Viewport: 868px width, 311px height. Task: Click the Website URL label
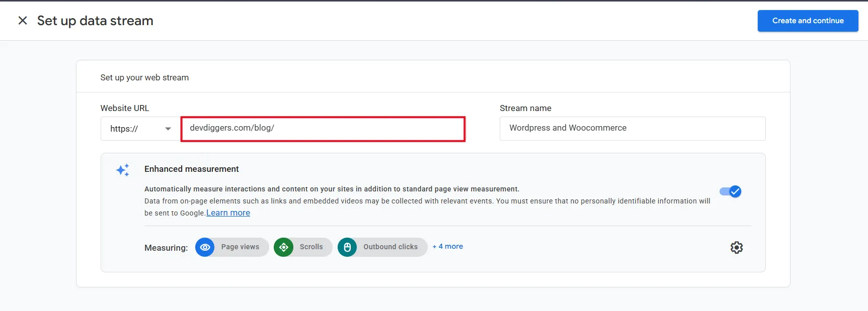[x=125, y=108]
